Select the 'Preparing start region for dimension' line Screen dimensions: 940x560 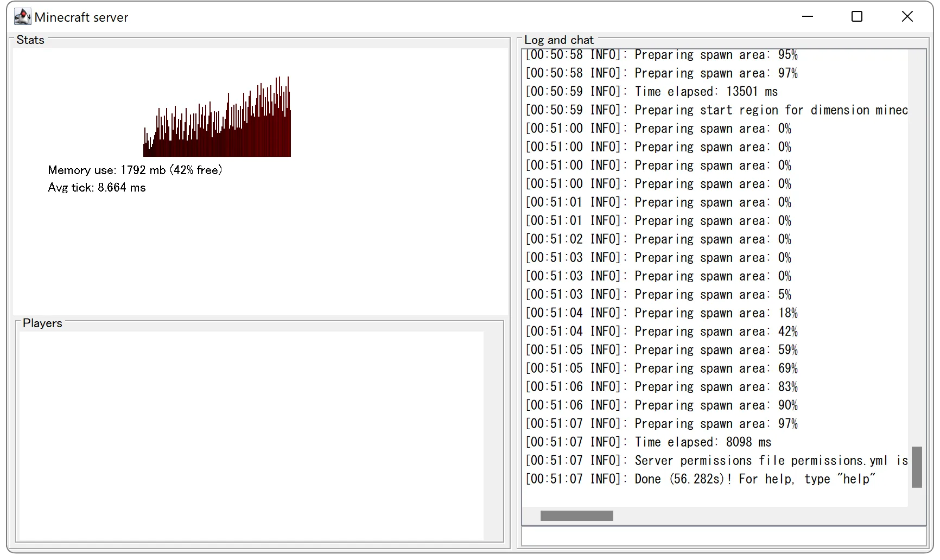(x=716, y=110)
